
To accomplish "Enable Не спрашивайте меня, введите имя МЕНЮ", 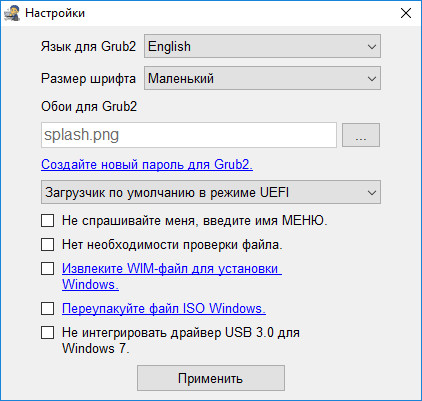I will click(x=47, y=220).
